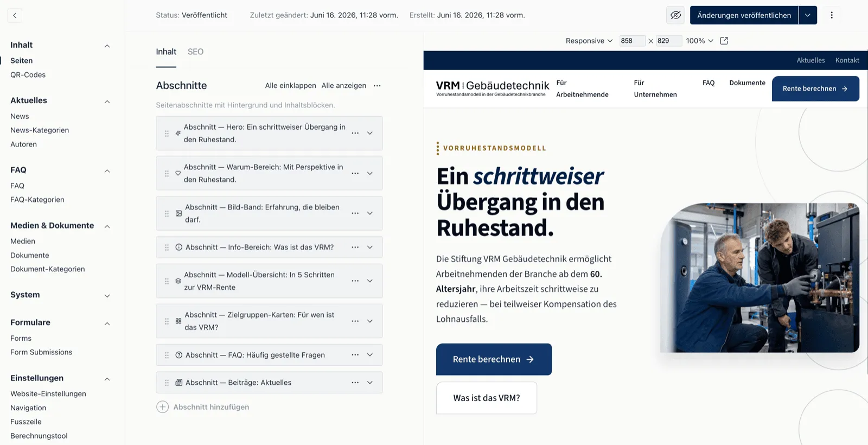
Task: Click the Warum-Bereich heart icon
Action: (178, 173)
